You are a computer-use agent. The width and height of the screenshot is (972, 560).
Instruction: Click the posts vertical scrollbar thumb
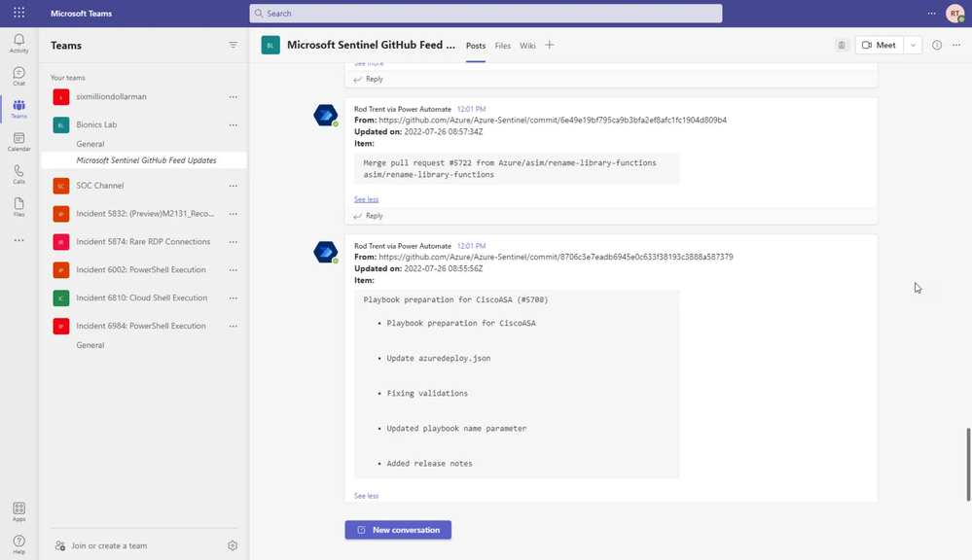pos(968,464)
